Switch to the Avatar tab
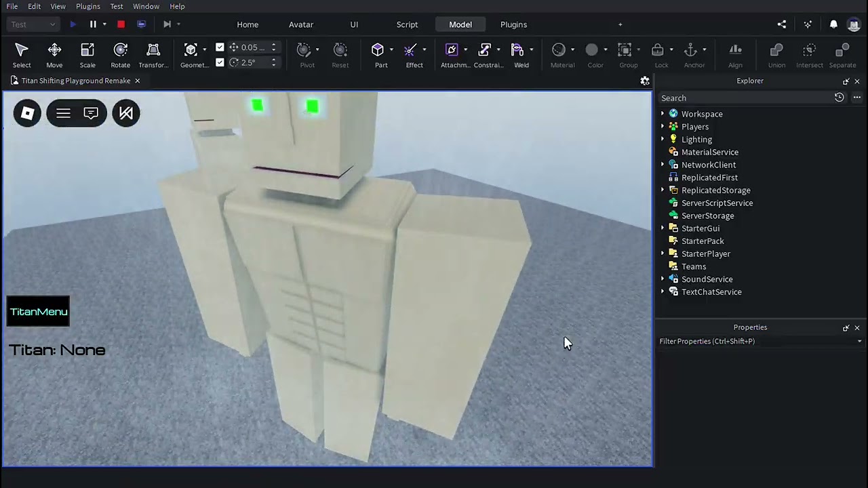The height and width of the screenshot is (488, 868). point(301,24)
